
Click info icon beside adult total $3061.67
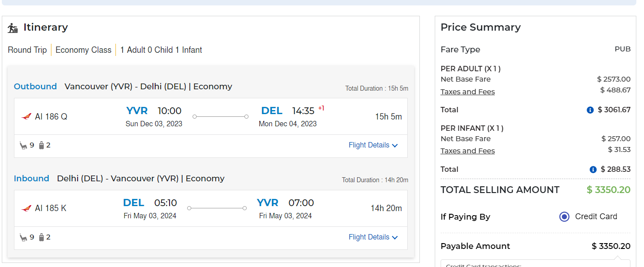(x=590, y=110)
